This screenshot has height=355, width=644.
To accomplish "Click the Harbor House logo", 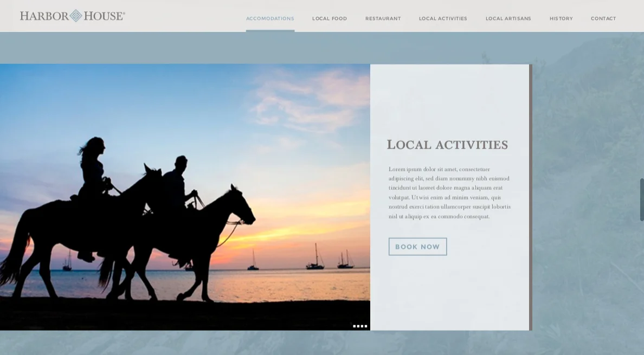I will pyautogui.click(x=73, y=16).
